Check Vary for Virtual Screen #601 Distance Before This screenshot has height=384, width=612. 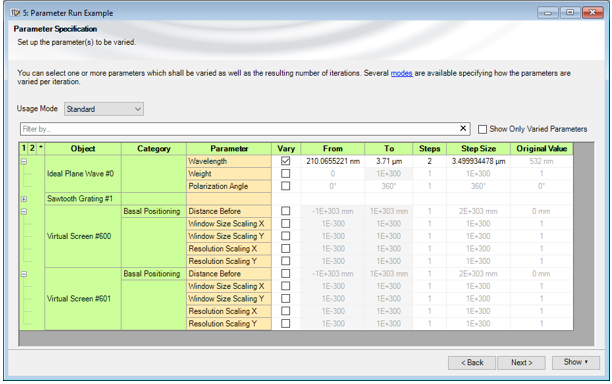tap(286, 273)
